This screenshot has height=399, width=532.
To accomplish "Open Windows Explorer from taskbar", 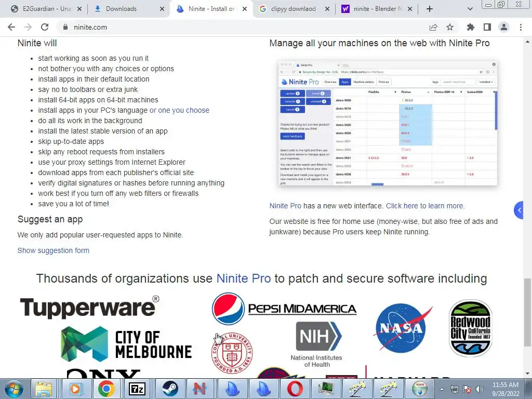I will pyautogui.click(x=44, y=389).
